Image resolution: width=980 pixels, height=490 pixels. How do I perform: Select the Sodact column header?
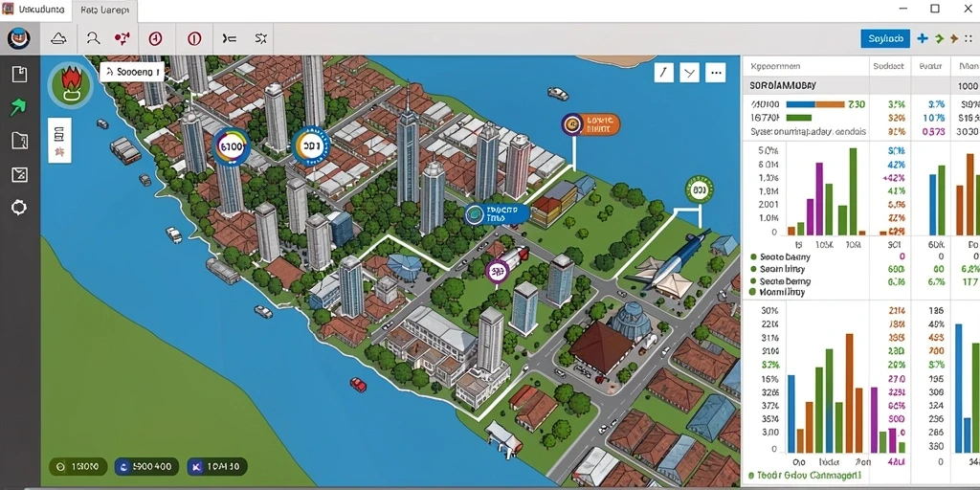pyautogui.click(x=888, y=66)
